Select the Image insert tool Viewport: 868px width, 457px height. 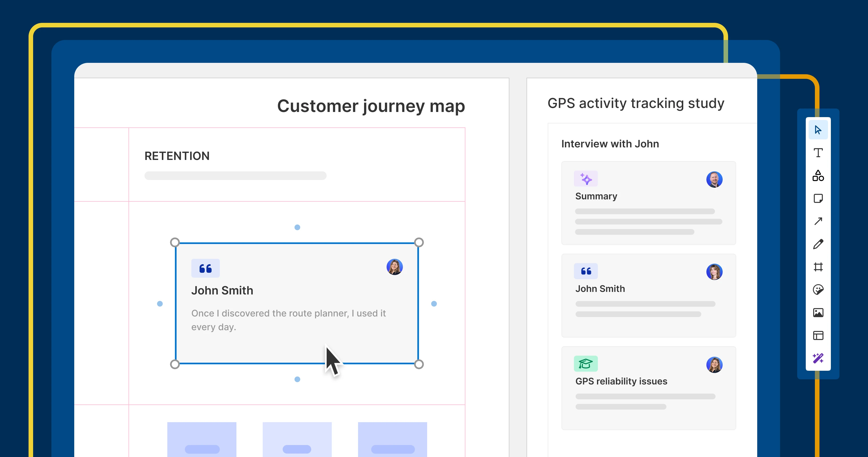(818, 312)
